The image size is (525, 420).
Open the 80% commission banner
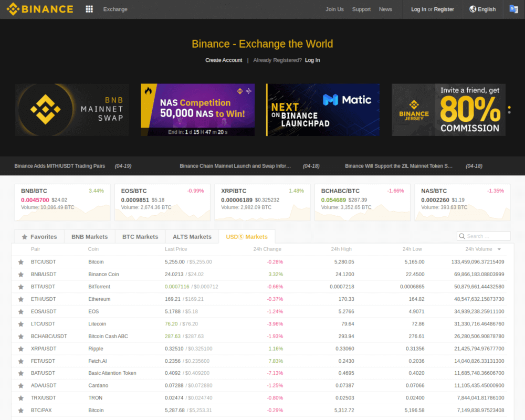coord(449,110)
